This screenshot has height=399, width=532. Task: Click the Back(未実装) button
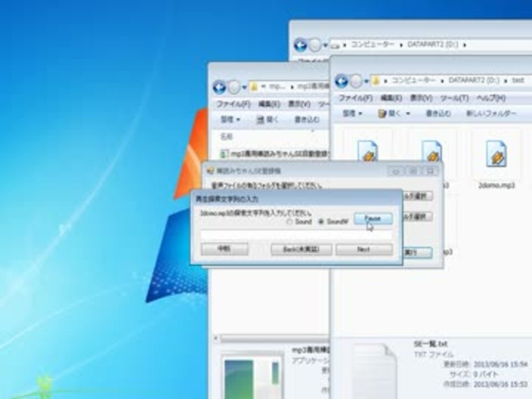(301, 249)
